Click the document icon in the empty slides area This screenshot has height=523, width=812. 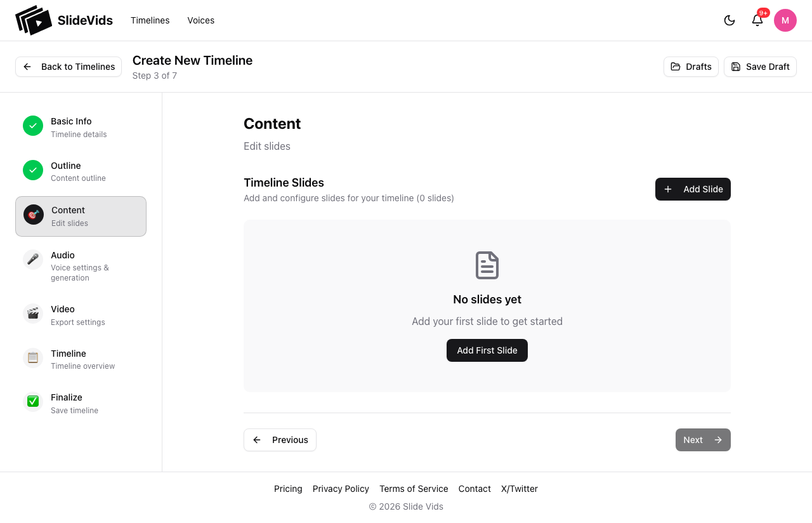[487, 265]
